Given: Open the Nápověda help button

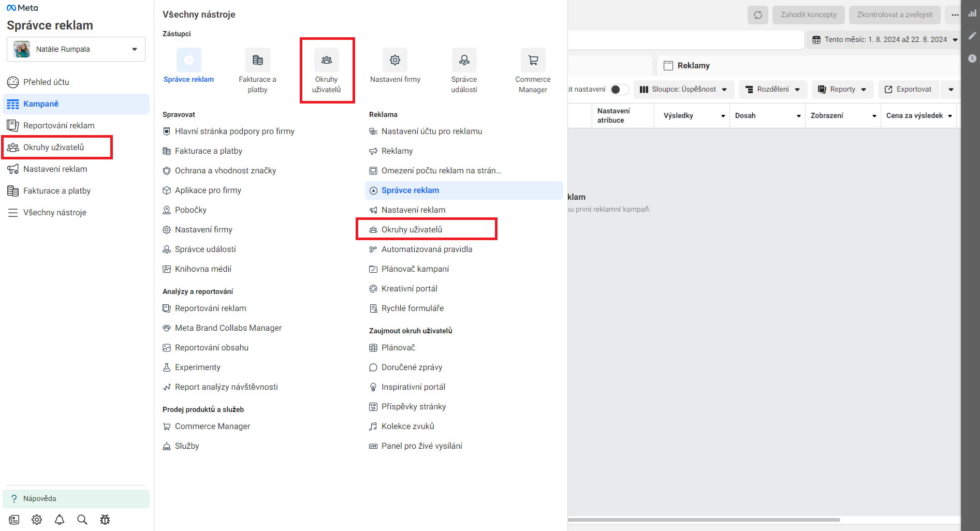Looking at the screenshot, I should (76, 498).
